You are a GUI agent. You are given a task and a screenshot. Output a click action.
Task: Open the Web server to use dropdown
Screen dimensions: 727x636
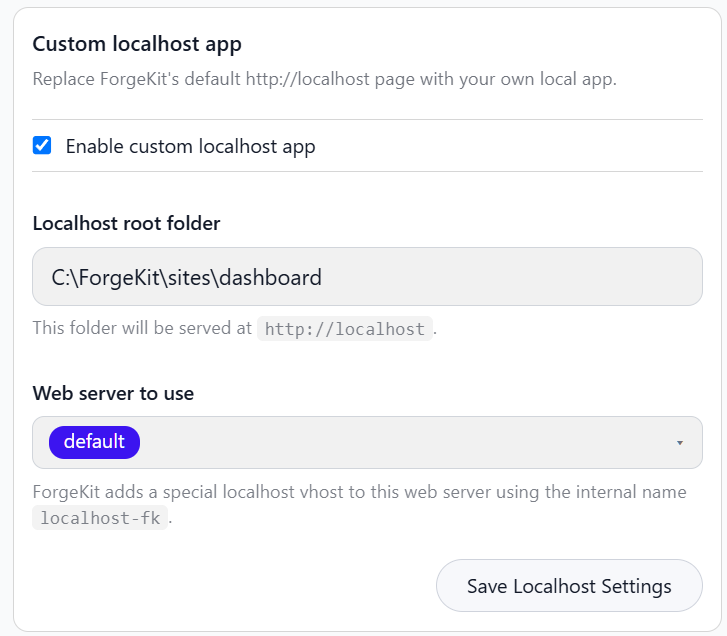coord(367,442)
